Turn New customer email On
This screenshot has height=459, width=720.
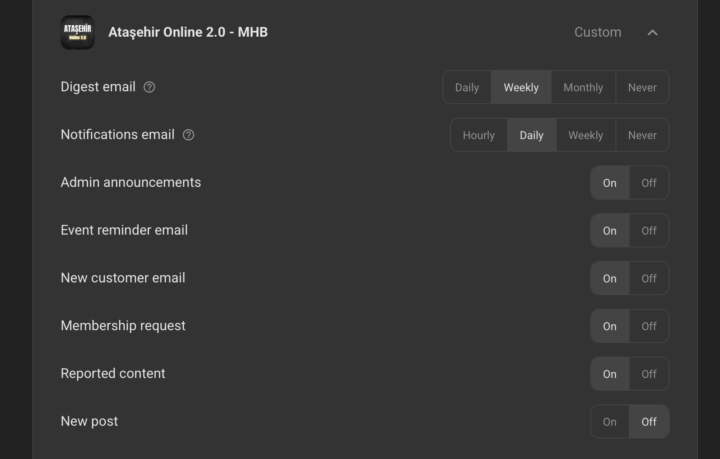pos(610,278)
